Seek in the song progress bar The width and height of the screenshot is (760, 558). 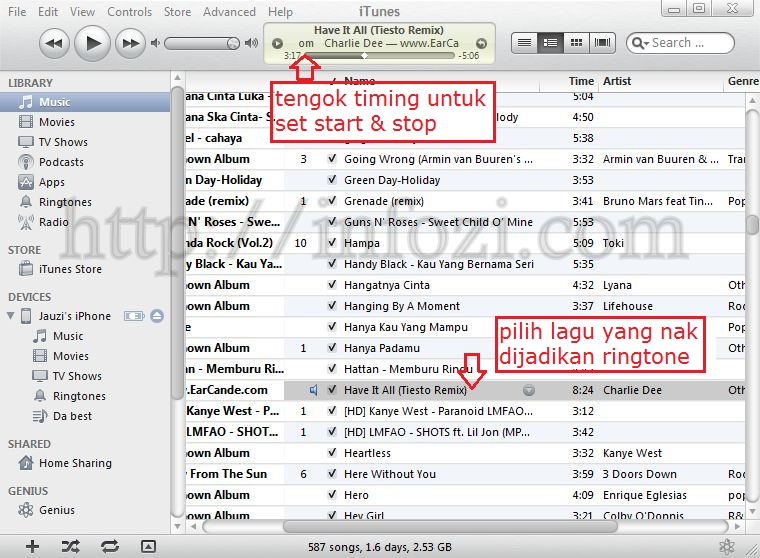(x=379, y=56)
